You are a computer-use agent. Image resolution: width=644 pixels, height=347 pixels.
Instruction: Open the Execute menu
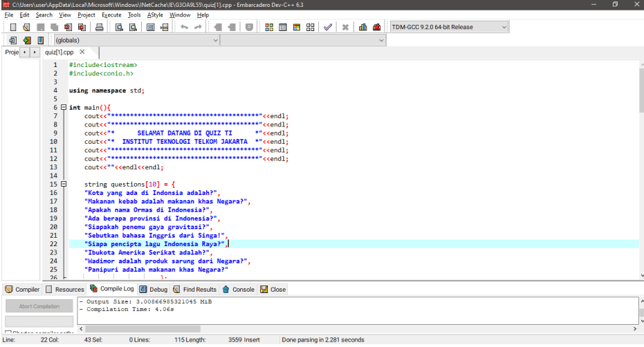[111, 15]
